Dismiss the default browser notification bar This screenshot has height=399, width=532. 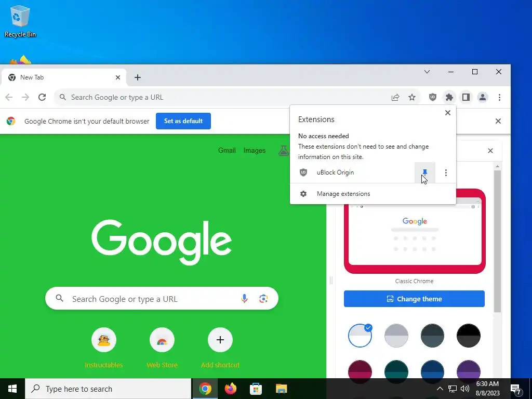pos(498,121)
